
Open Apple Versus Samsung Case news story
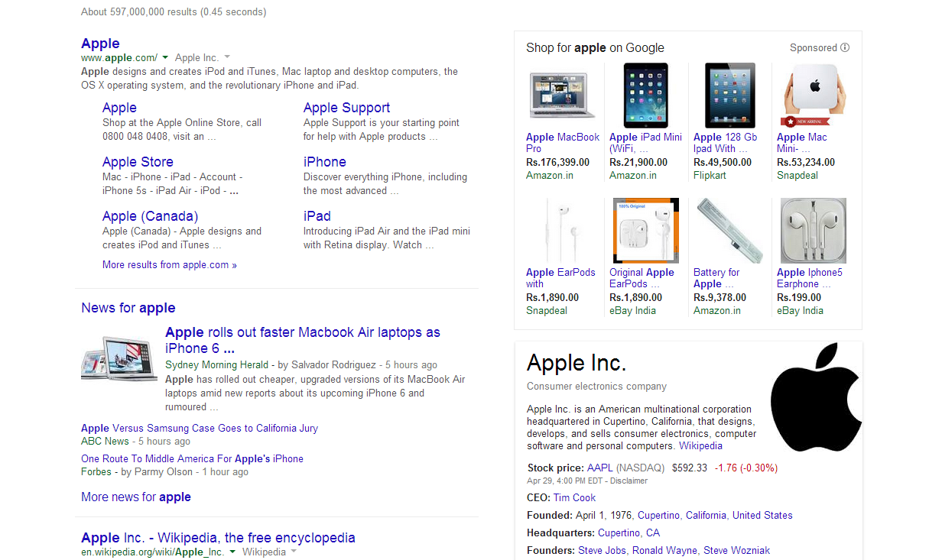tap(200, 429)
